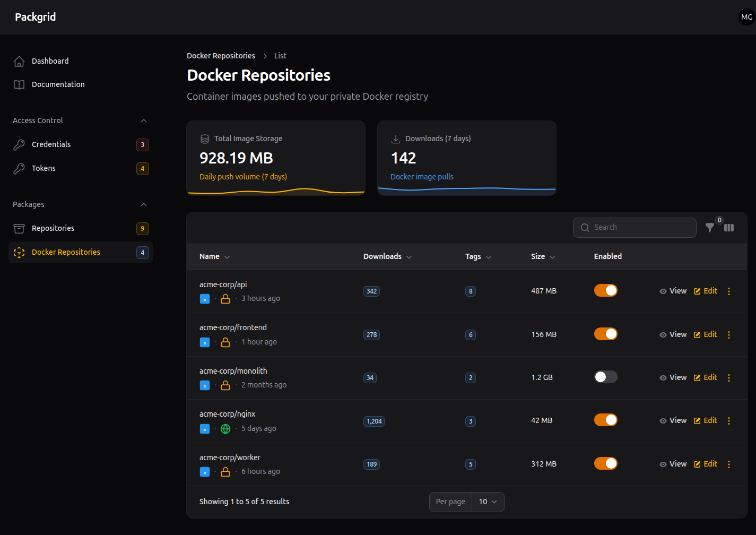
Task: Open the filter funnel icon above the table
Action: click(x=710, y=227)
